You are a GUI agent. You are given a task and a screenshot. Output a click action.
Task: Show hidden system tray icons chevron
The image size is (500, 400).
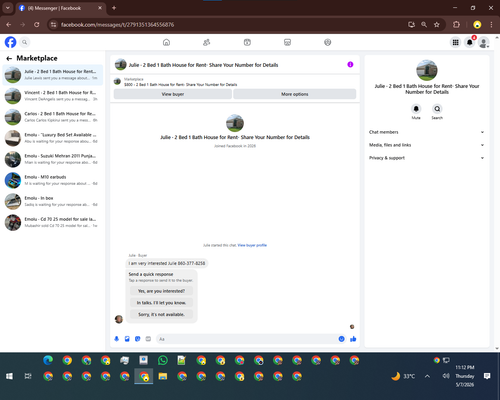(427, 376)
